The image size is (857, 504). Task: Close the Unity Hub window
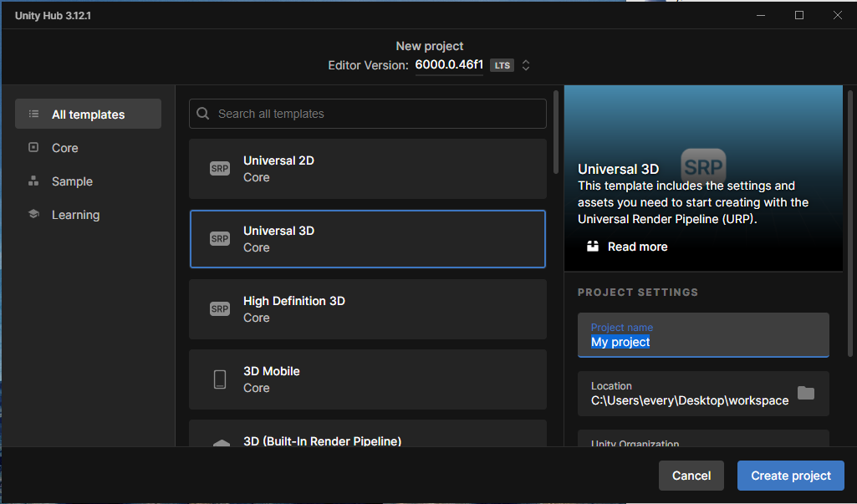[x=837, y=15]
